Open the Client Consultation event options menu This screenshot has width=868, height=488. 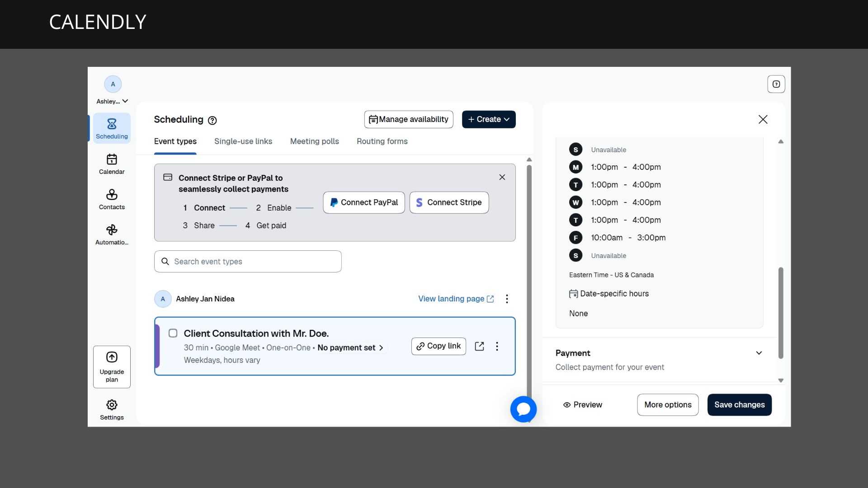[497, 346]
